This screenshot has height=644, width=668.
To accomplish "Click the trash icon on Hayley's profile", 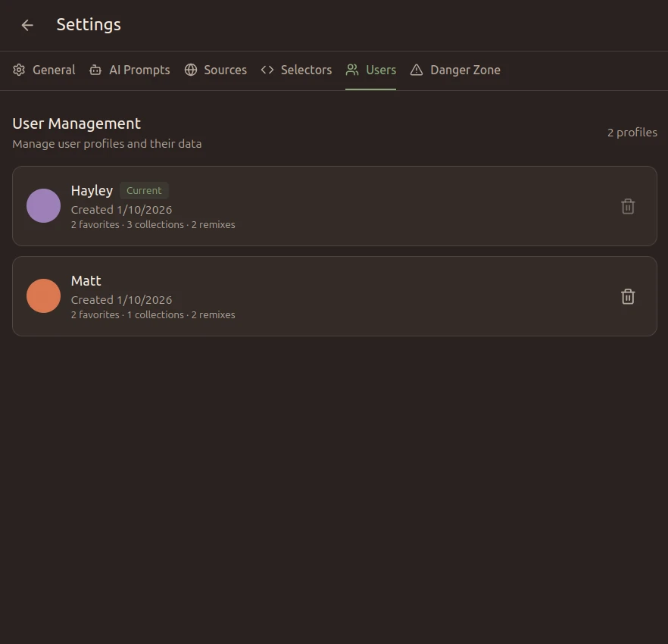I will coord(628,205).
